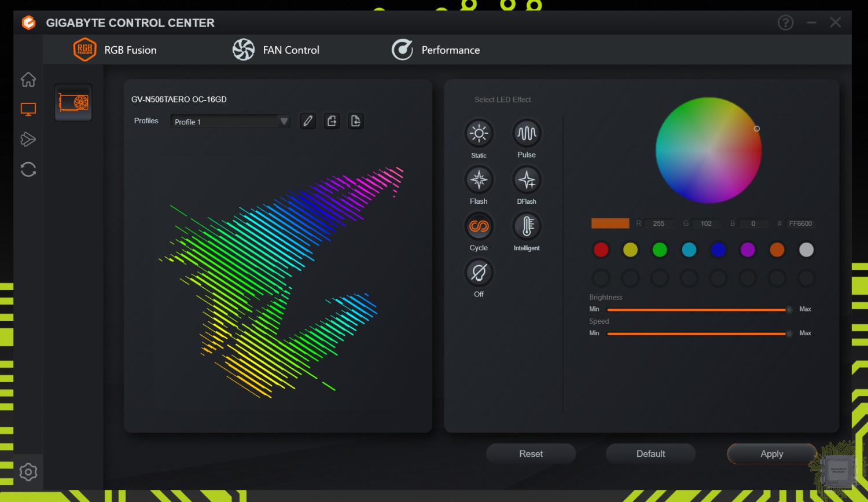Image resolution: width=868 pixels, height=502 pixels.
Task: Apply the lighting settings
Action: click(x=771, y=454)
